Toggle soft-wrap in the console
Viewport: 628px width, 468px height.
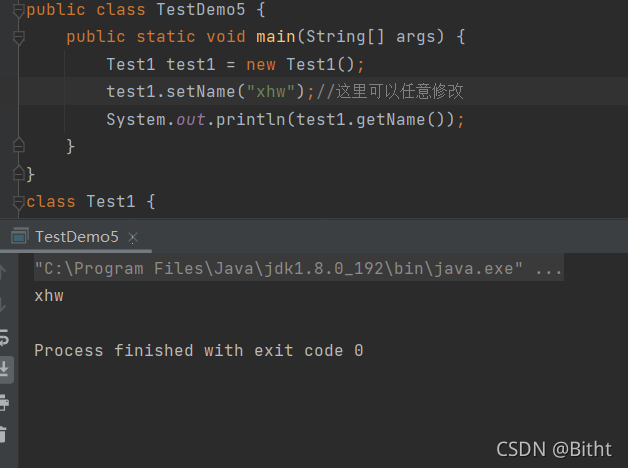(x=4, y=337)
